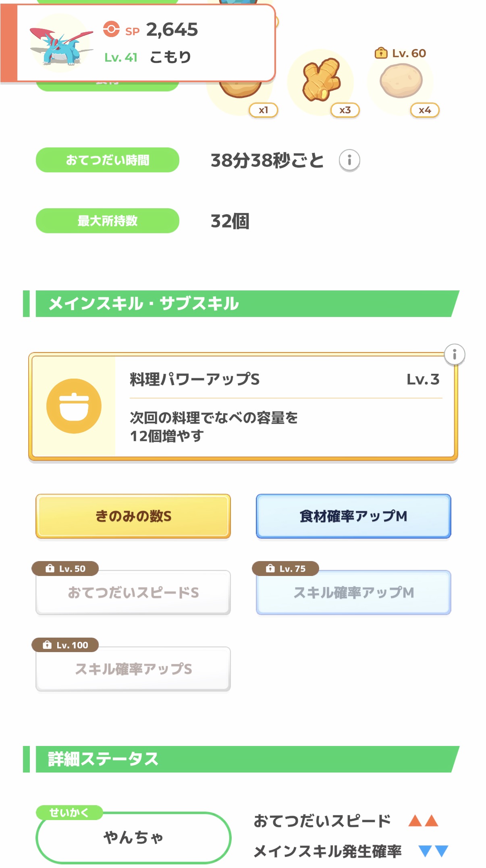Tap the やんちゃ nature button
The height and width of the screenshot is (868, 486).
(133, 838)
